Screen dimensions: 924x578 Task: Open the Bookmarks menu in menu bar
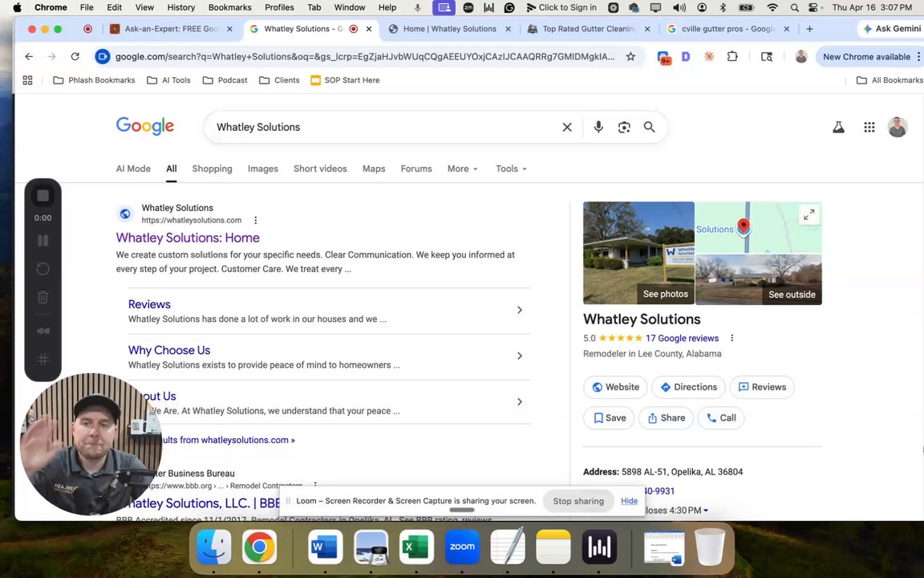point(230,8)
